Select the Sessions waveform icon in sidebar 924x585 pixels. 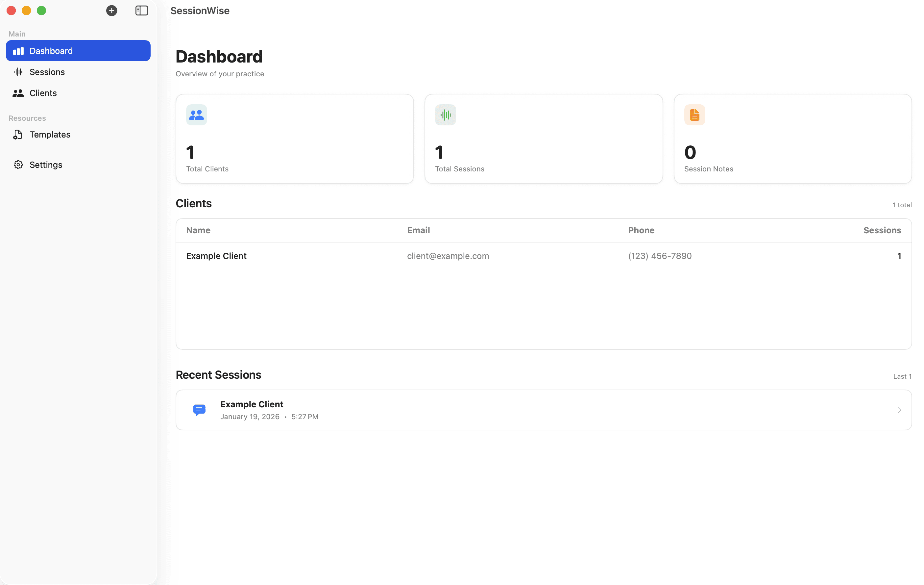point(18,72)
